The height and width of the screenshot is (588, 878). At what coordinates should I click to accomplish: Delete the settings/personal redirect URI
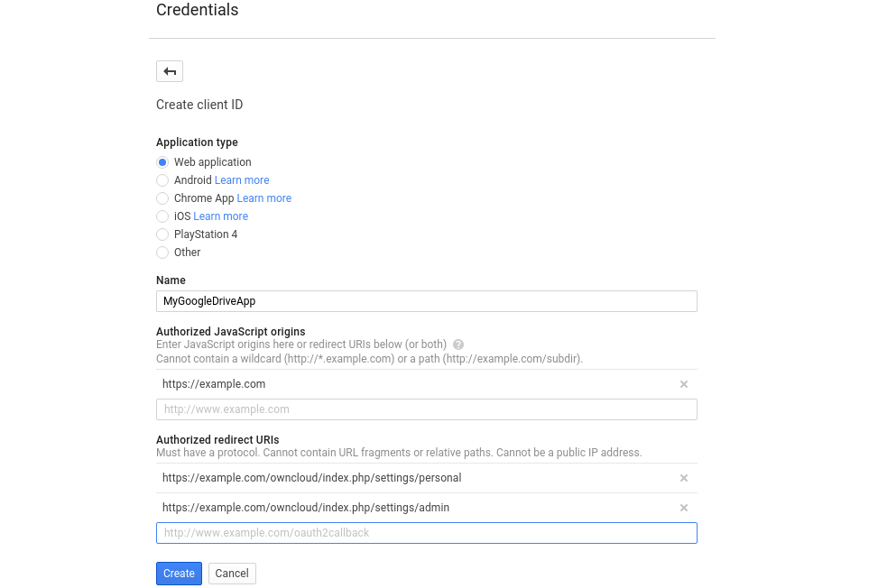tap(683, 478)
